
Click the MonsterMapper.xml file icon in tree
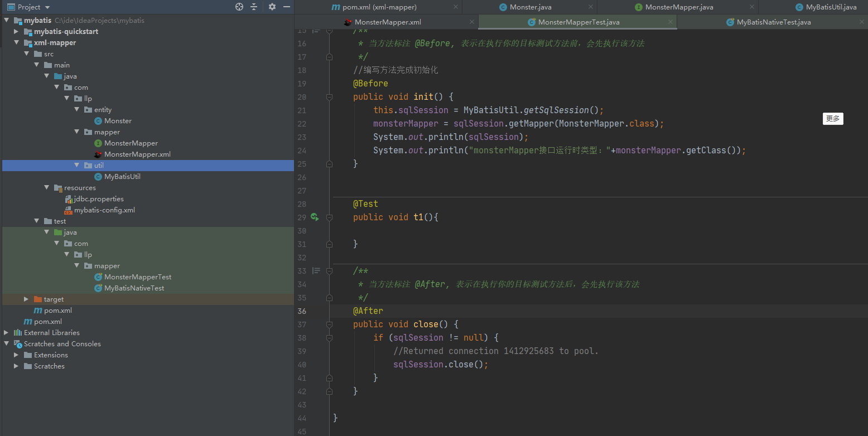tap(98, 154)
